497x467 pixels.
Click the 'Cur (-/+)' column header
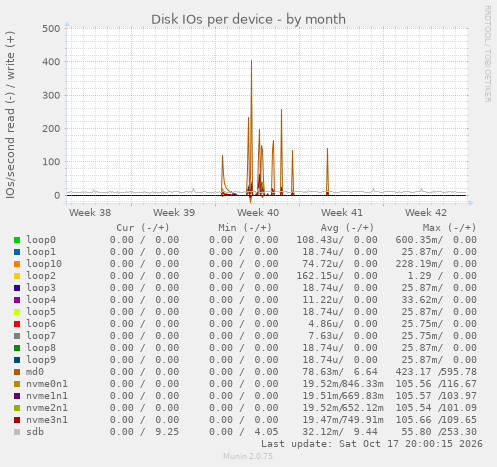point(143,228)
